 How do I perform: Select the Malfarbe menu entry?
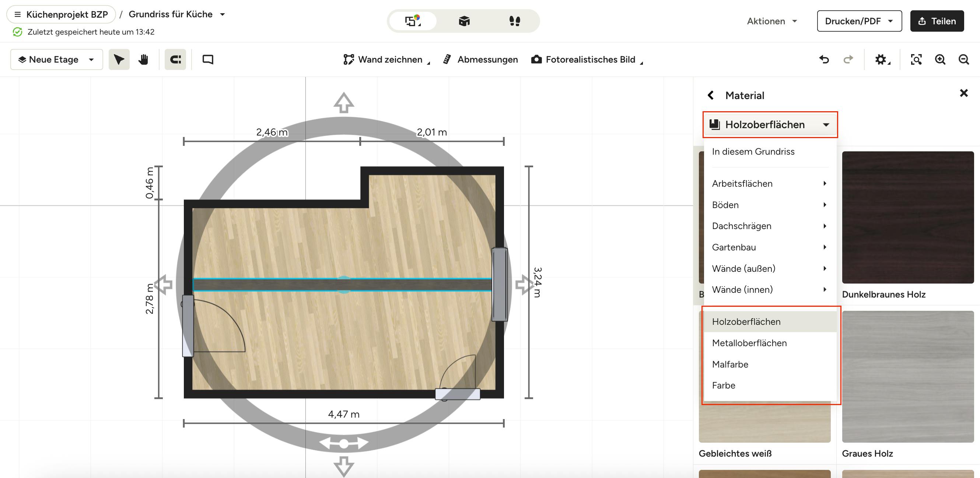770,364
